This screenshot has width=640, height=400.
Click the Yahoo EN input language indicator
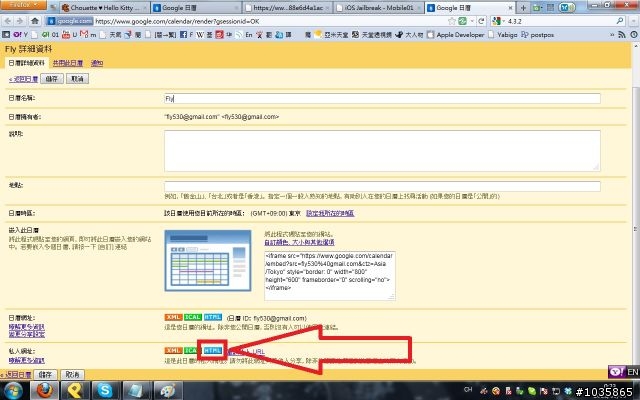point(623,372)
